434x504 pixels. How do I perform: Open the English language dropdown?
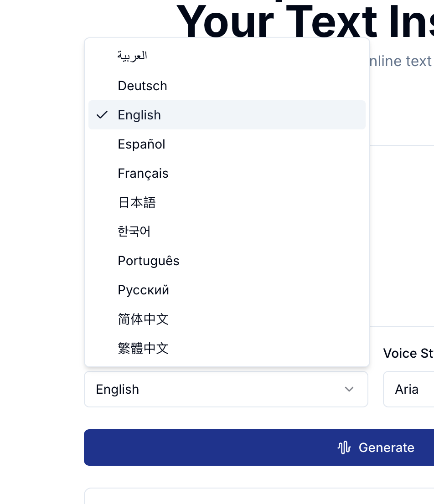(x=226, y=389)
